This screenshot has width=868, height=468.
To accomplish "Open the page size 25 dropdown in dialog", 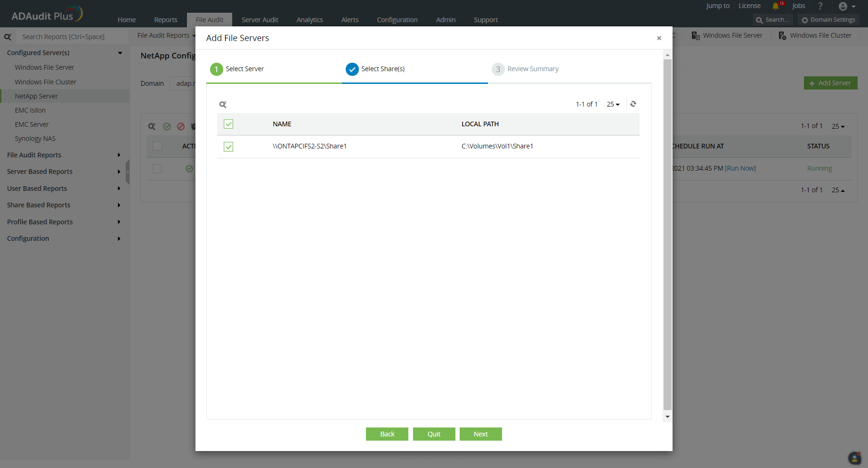I will tap(613, 104).
